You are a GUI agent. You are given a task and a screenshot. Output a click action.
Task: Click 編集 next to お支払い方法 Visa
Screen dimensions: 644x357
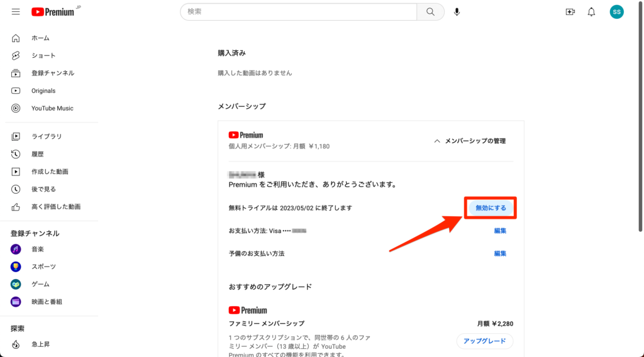point(500,231)
